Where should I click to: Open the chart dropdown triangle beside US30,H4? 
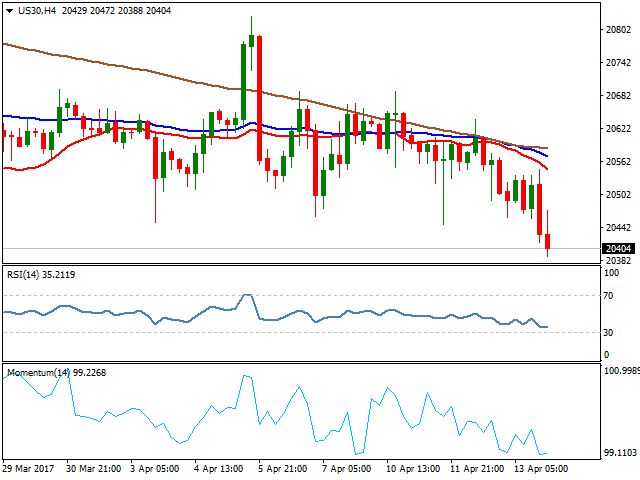9,11
